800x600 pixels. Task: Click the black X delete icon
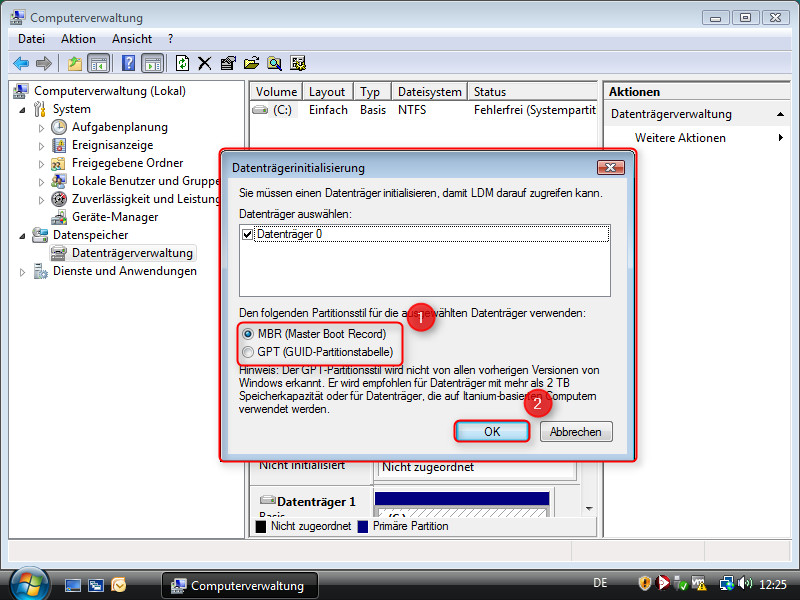[x=205, y=64]
